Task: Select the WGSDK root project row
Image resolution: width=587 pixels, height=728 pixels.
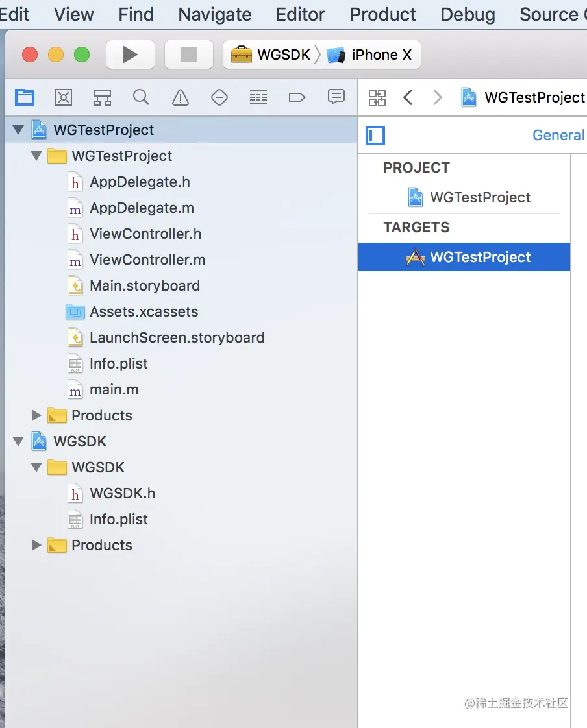Action: [181, 441]
